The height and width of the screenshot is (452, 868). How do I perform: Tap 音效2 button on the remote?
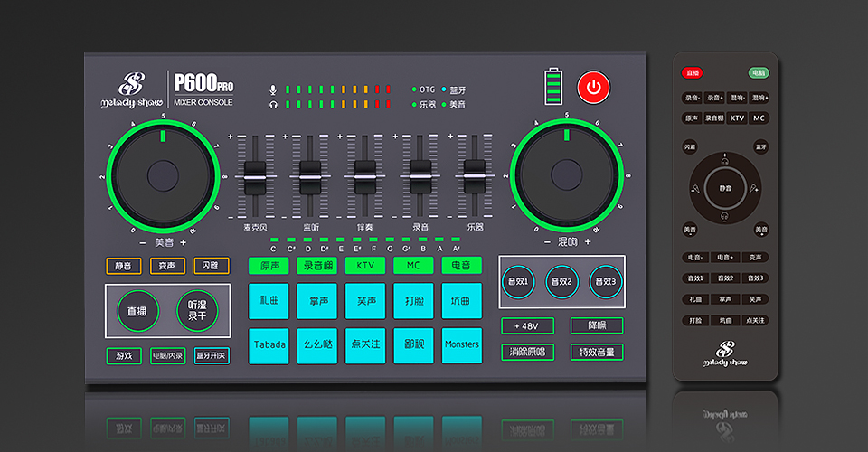click(724, 278)
